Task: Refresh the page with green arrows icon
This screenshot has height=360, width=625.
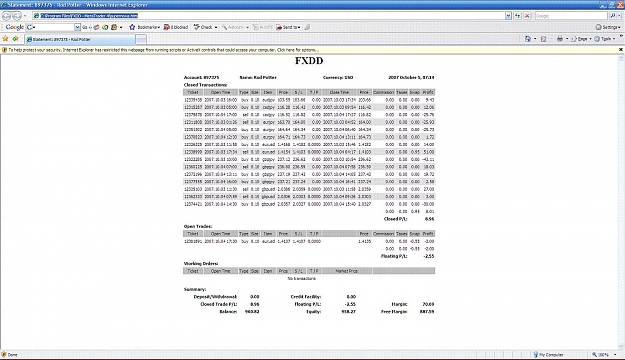Action: (517, 16)
